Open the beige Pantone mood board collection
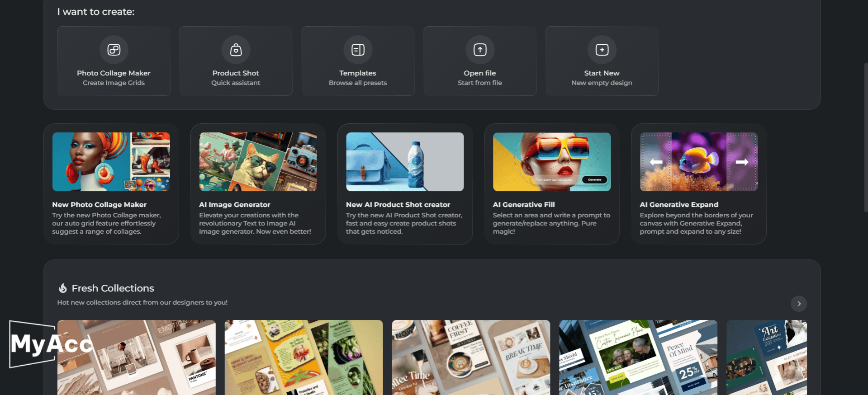 coord(137,357)
